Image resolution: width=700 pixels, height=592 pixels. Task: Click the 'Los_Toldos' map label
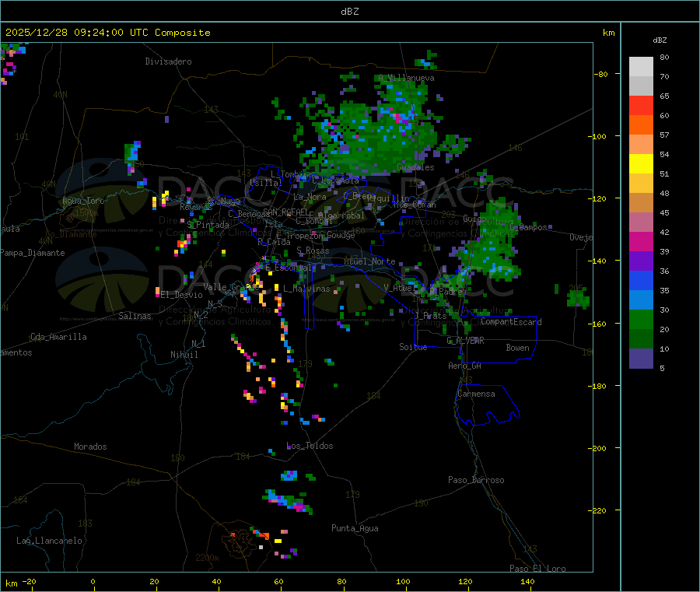310,446
